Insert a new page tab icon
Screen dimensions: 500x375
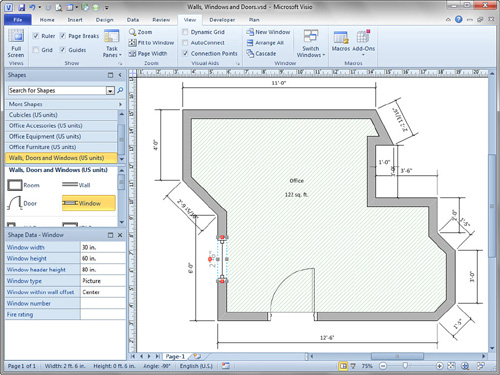click(x=197, y=356)
